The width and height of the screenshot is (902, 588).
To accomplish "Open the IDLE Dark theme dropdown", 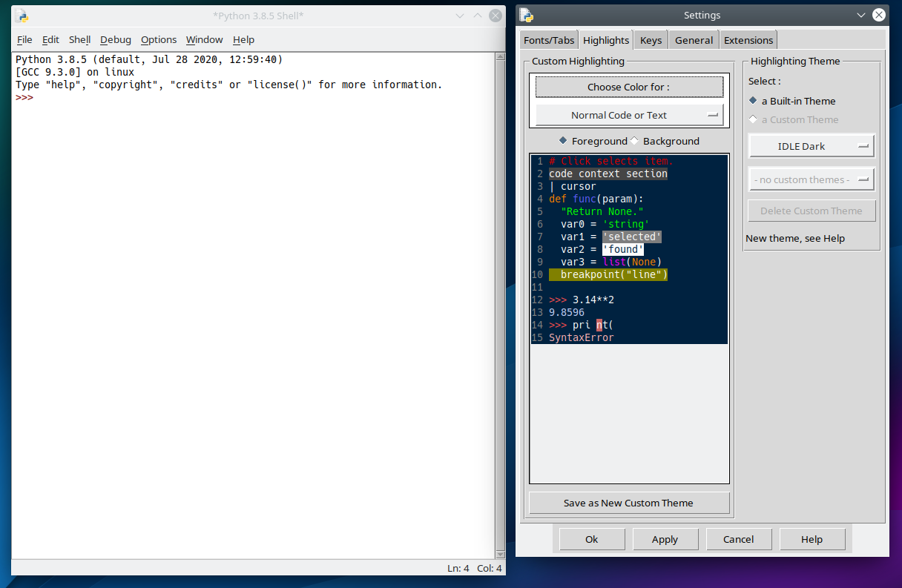I will (x=812, y=146).
